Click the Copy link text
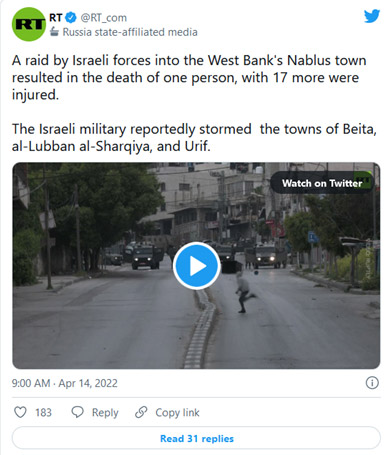The width and height of the screenshot is (388, 455). point(177,413)
